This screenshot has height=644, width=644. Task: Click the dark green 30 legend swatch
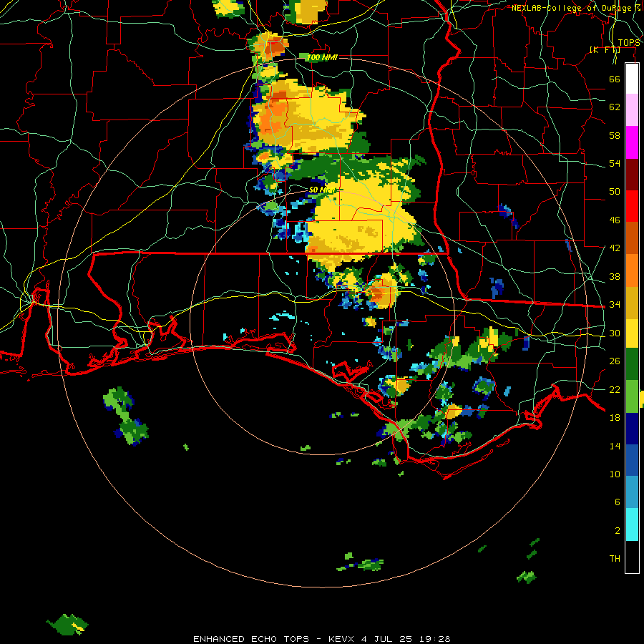tap(632, 364)
